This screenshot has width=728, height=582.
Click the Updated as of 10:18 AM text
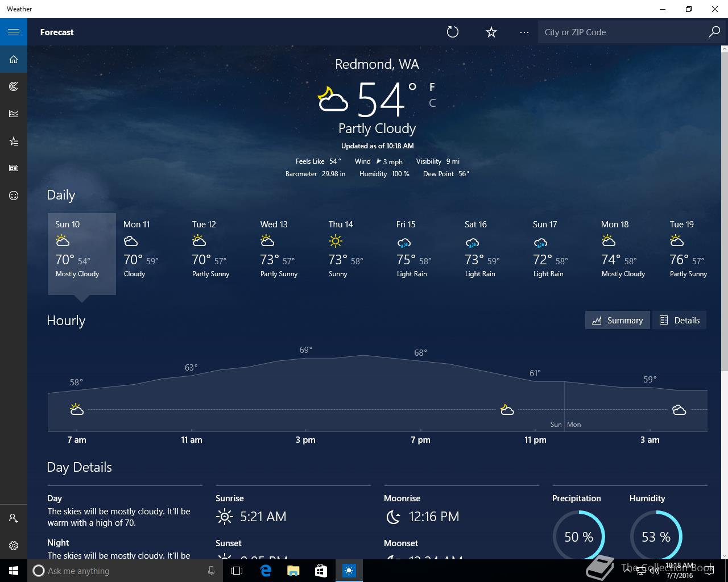tap(377, 146)
